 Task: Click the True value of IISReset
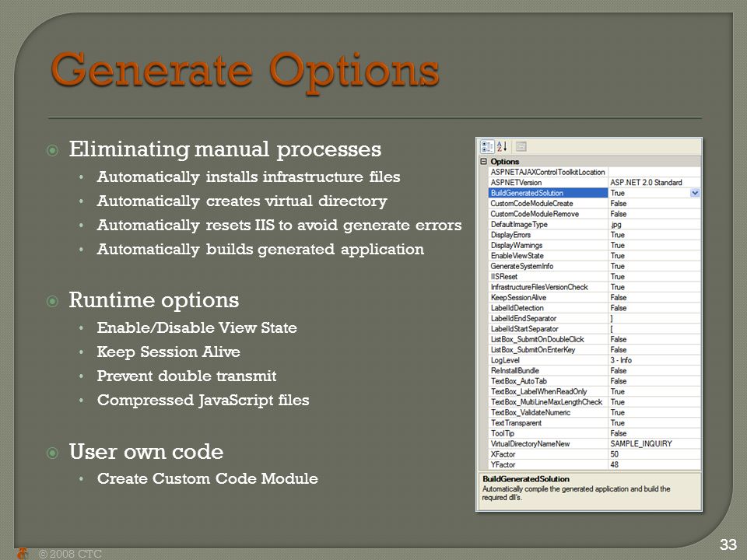tap(617, 277)
